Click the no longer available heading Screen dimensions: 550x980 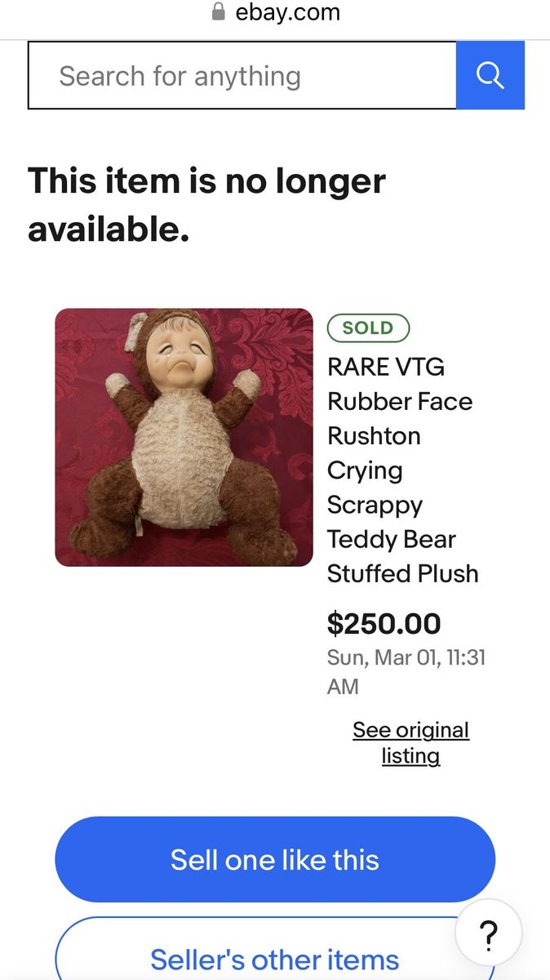point(206,204)
